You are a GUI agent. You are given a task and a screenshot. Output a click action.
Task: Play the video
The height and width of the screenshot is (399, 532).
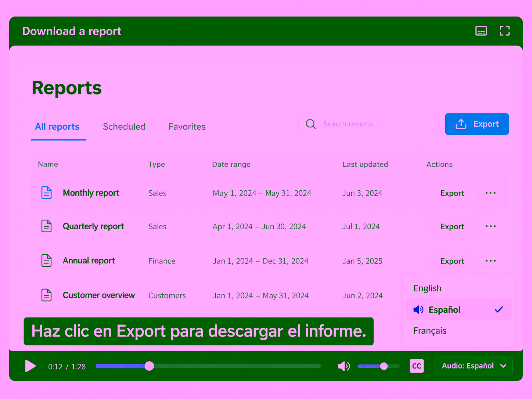pyautogui.click(x=30, y=366)
